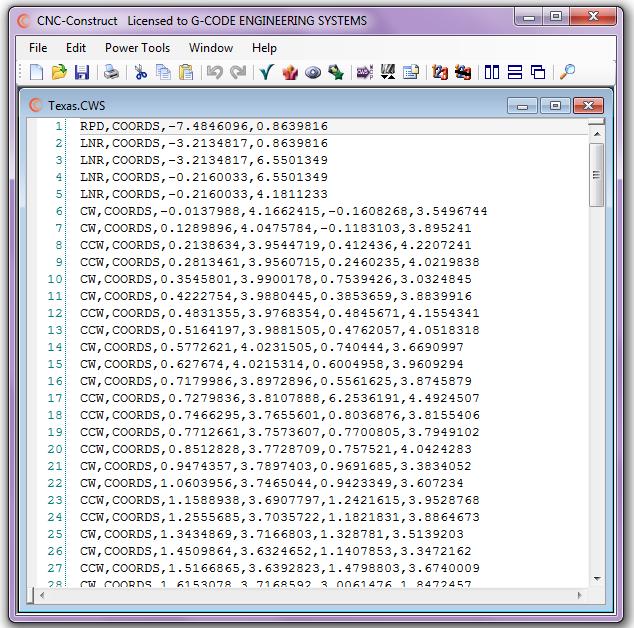Open a file using the folder icon
634x628 pixels.
59,72
